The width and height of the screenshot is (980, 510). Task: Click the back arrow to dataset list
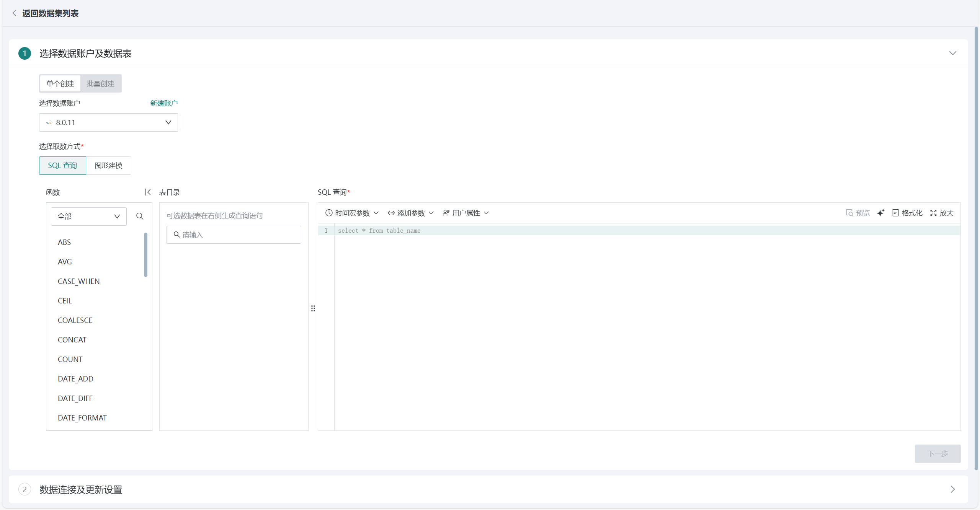point(15,13)
